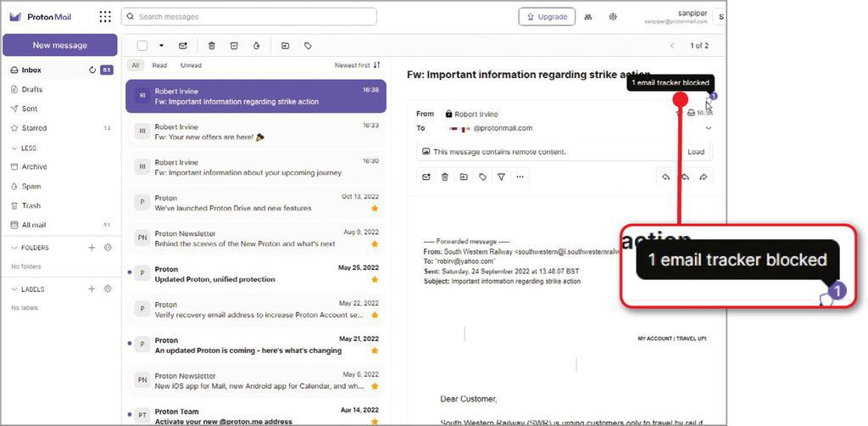Label the open message with tag icon
Screen dimensions: 868x426
(x=482, y=177)
